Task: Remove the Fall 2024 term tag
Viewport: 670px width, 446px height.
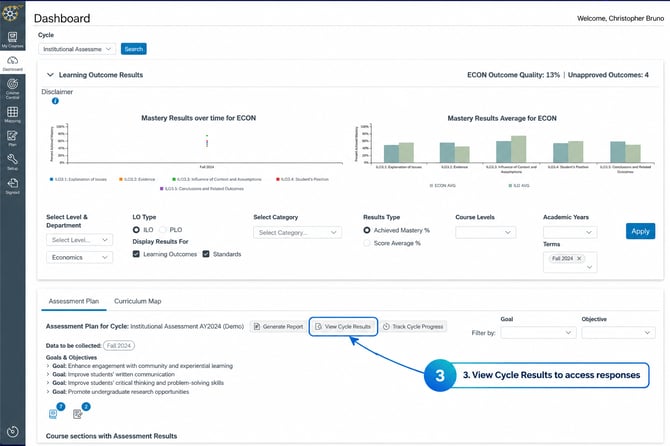Action: click(x=579, y=258)
